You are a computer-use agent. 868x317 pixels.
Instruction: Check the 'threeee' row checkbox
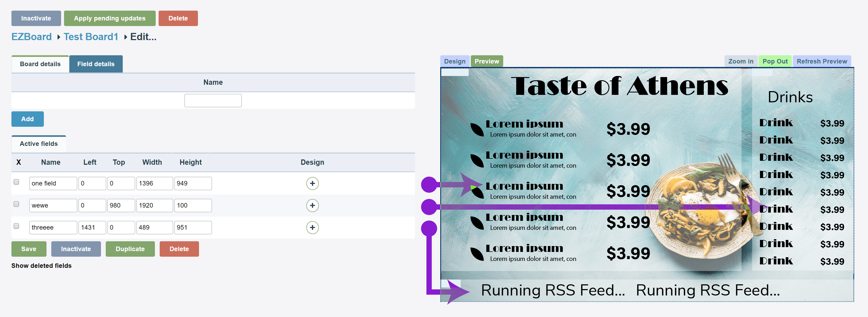16,226
